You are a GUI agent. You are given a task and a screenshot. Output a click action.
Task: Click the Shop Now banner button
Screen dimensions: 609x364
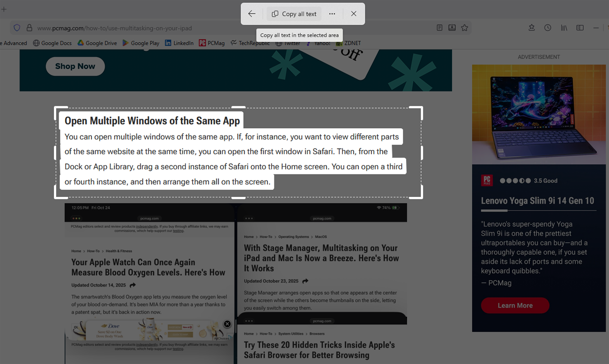(x=75, y=66)
